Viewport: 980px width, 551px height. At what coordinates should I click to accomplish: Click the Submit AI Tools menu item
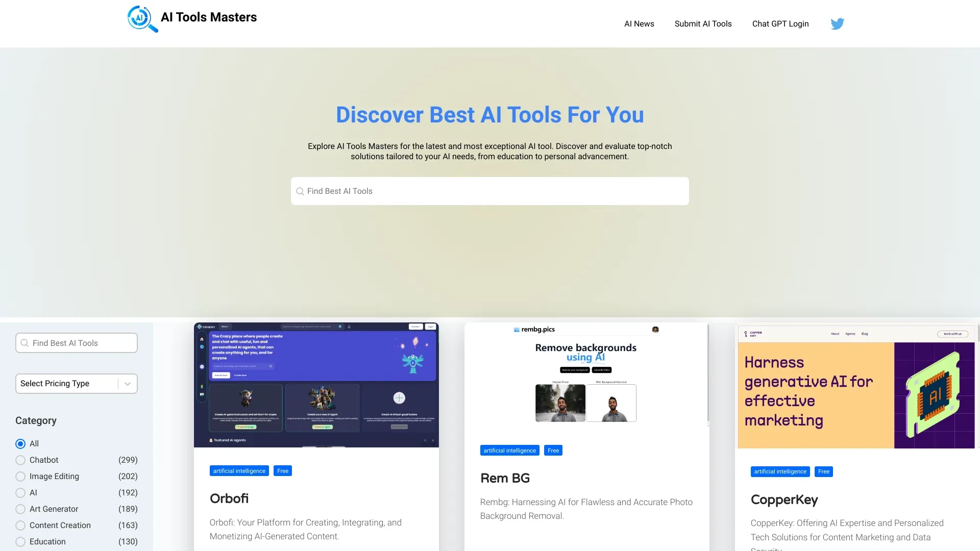pos(703,23)
